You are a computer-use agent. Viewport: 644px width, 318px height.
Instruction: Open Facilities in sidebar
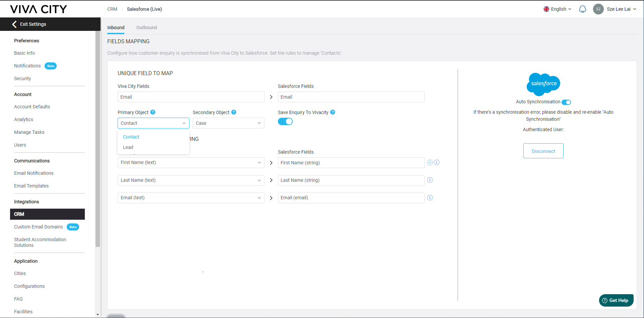(23, 312)
